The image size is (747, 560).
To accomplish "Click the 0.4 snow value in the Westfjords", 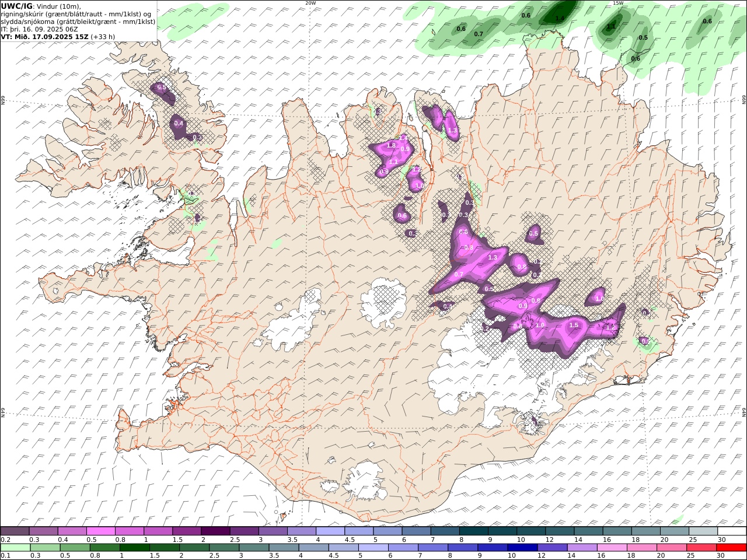I will (x=179, y=124).
